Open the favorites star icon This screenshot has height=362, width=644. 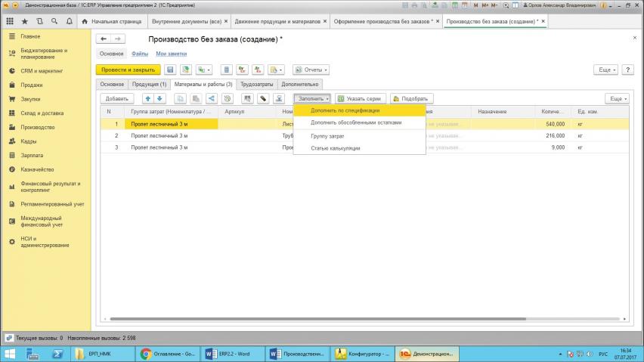24,21
